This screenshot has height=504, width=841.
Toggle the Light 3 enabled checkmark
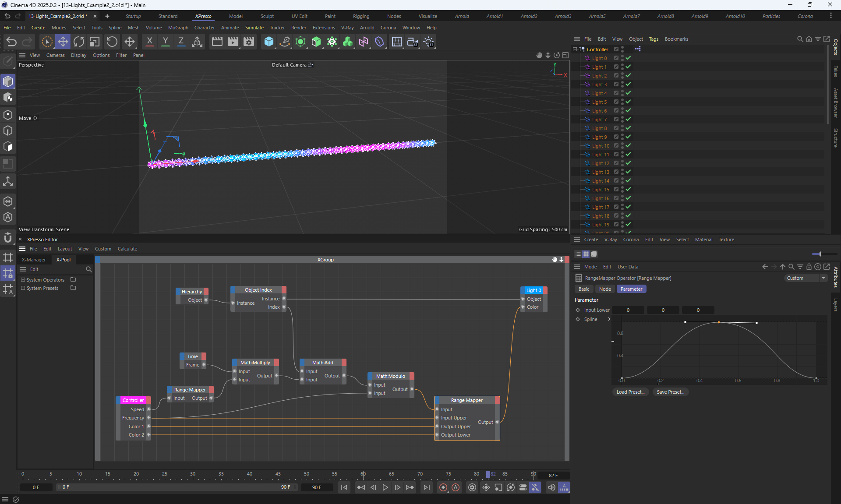[628, 84]
